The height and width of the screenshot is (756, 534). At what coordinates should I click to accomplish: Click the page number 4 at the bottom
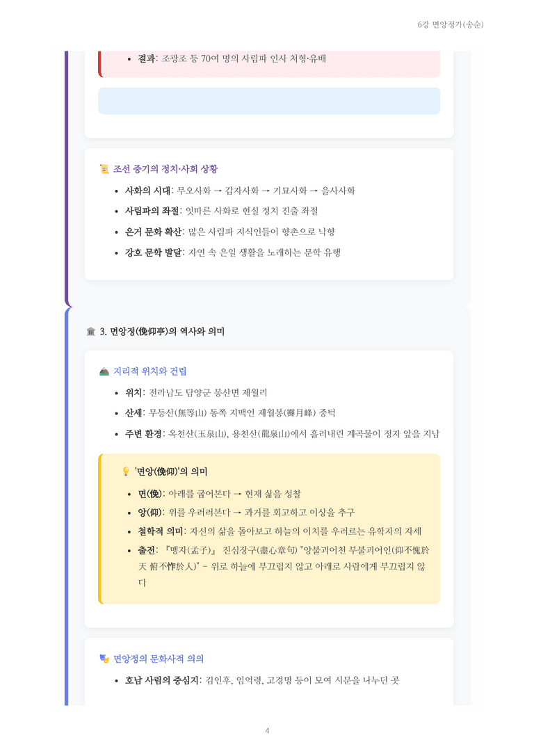[x=267, y=730]
